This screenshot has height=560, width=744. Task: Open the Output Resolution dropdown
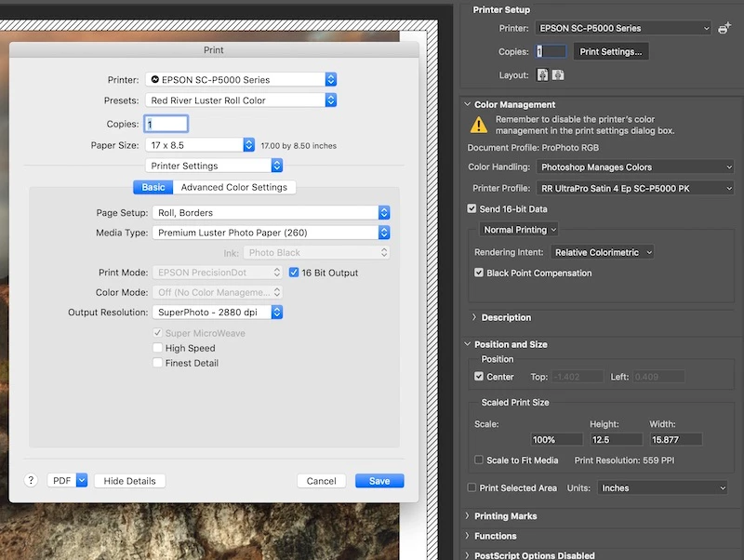(218, 312)
